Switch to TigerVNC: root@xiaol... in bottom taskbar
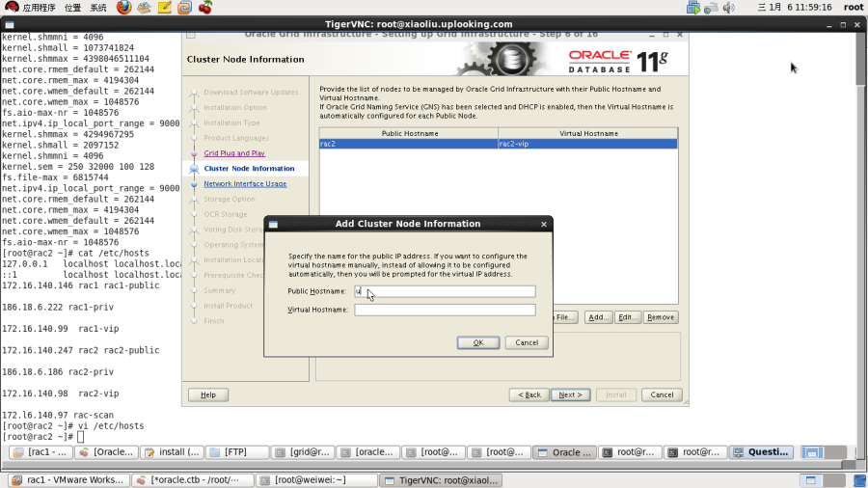This screenshot has height=488, width=868. 442,479
